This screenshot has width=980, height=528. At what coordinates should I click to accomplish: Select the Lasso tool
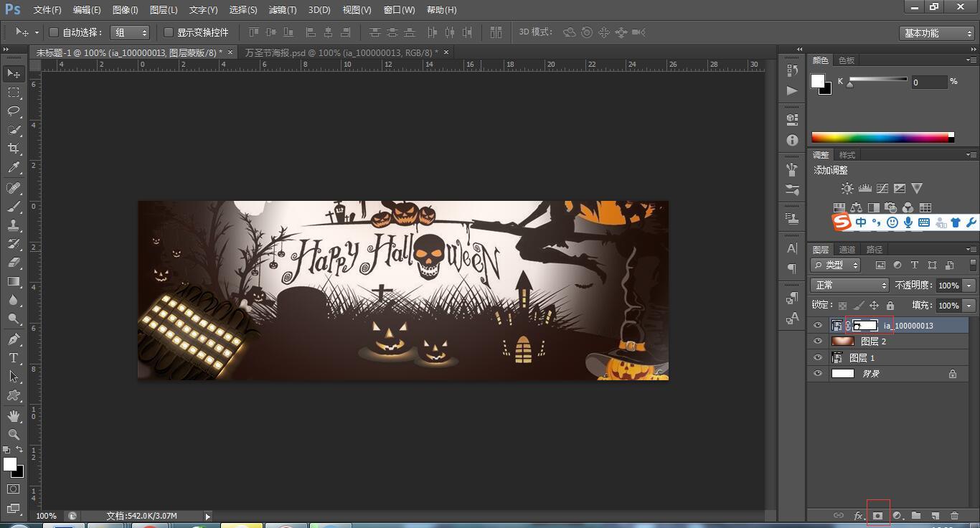pos(13,110)
